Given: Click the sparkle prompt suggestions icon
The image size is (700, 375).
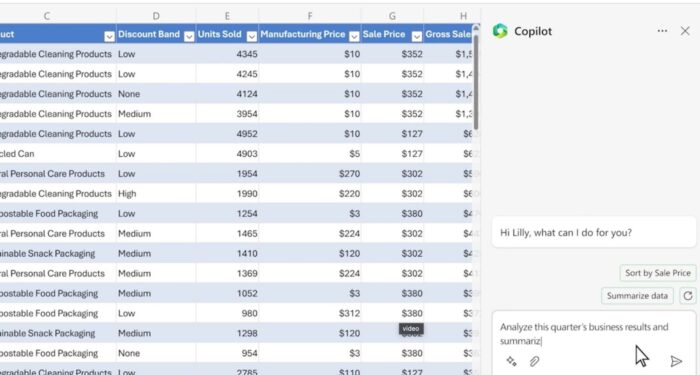Looking at the screenshot, I should pyautogui.click(x=512, y=361).
